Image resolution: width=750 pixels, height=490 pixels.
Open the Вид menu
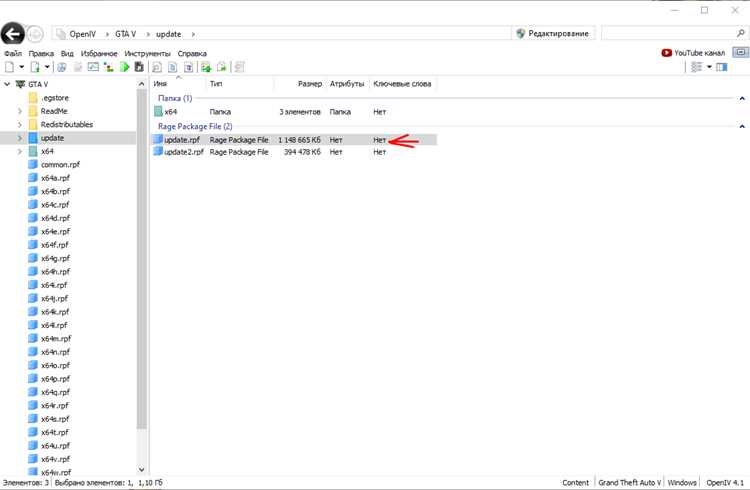67,54
